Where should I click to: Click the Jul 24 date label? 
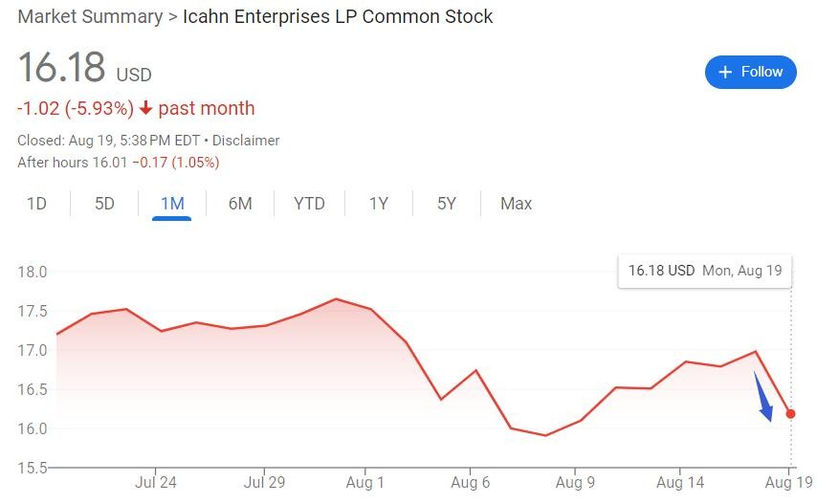click(156, 483)
